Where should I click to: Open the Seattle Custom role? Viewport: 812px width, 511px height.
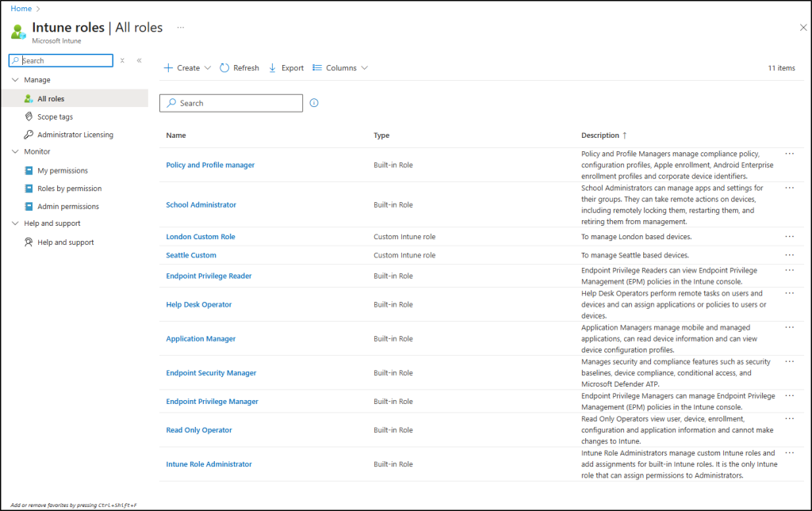pos(191,254)
